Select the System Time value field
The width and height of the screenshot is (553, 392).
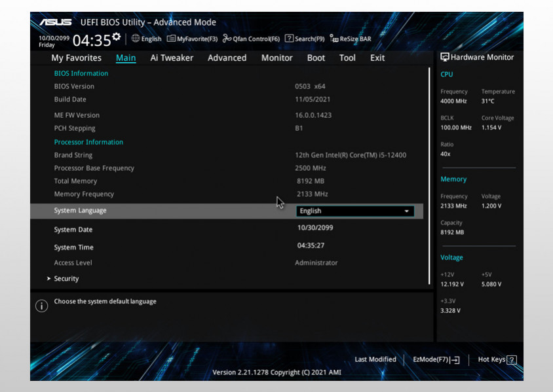coord(311,245)
